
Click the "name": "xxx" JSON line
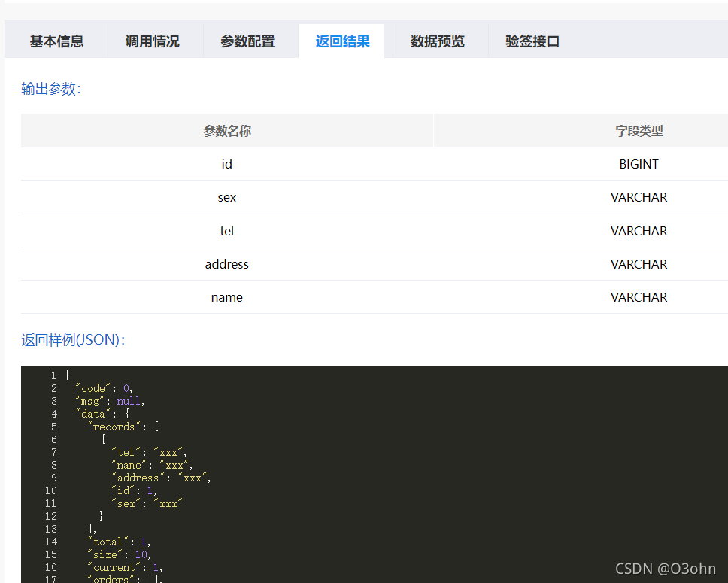[152, 465]
